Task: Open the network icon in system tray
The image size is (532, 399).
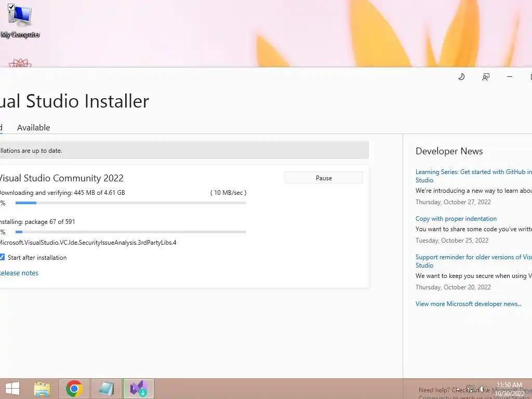Action: pos(471,389)
